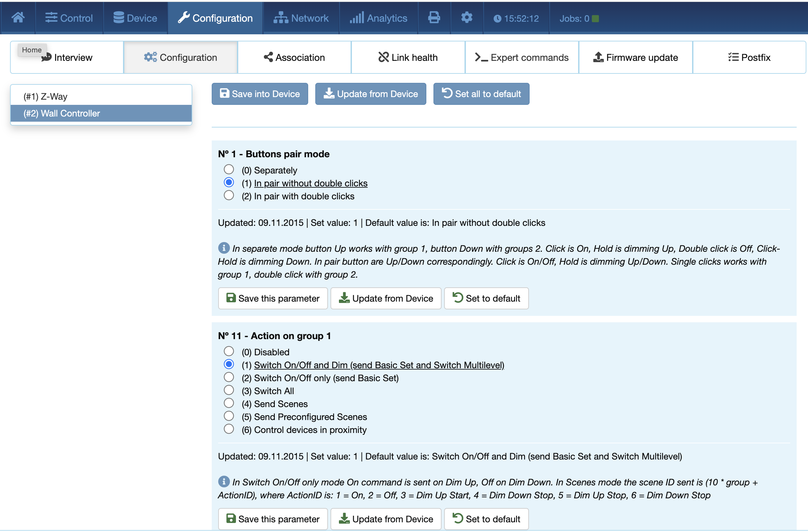808x532 pixels.
Task: Go to the Home icon in navbar
Action: [18, 18]
